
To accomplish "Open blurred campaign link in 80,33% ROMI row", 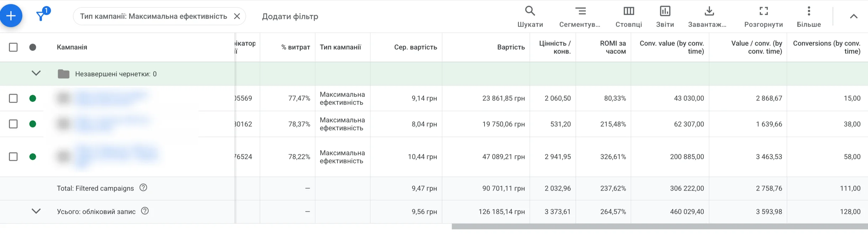I will tap(111, 98).
